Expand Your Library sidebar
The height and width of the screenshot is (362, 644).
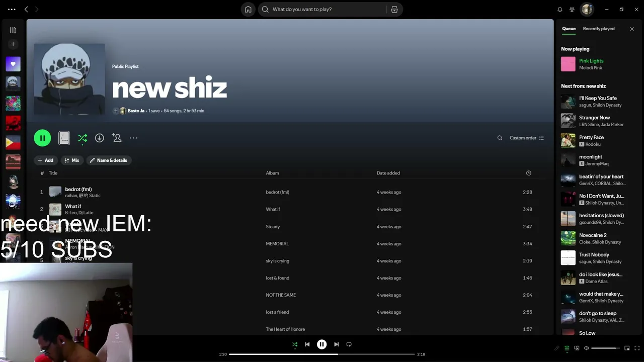point(13,30)
